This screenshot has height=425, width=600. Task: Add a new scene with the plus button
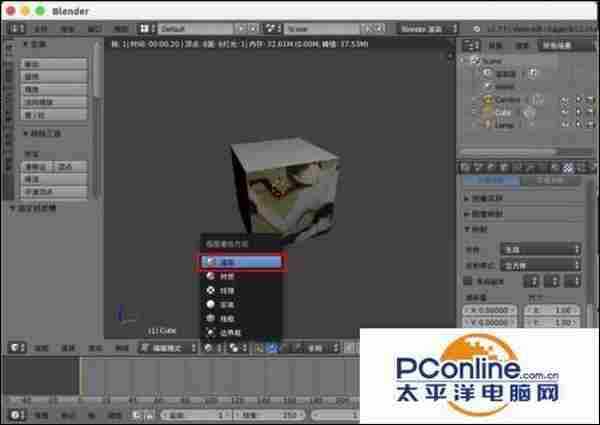click(369, 29)
